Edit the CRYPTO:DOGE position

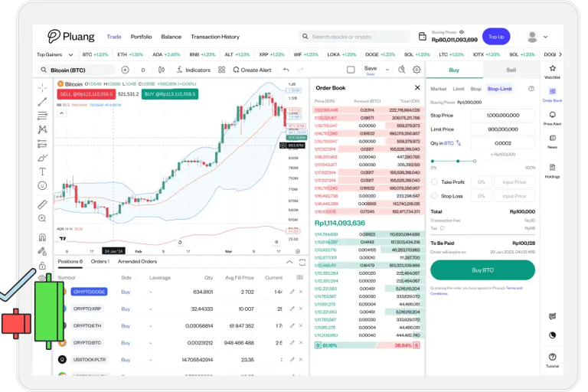(292, 292)
